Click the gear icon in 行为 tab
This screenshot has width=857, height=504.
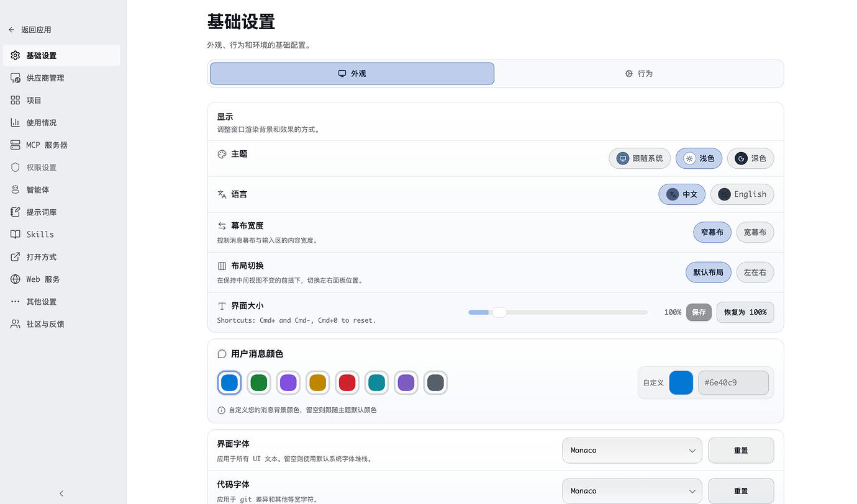(x=629, y=73)
